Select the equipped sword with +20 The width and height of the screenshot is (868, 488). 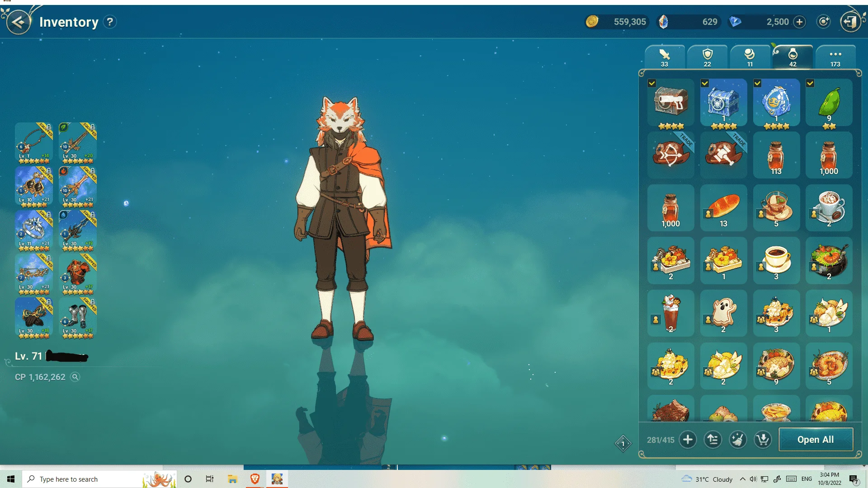tap(78, 143)
